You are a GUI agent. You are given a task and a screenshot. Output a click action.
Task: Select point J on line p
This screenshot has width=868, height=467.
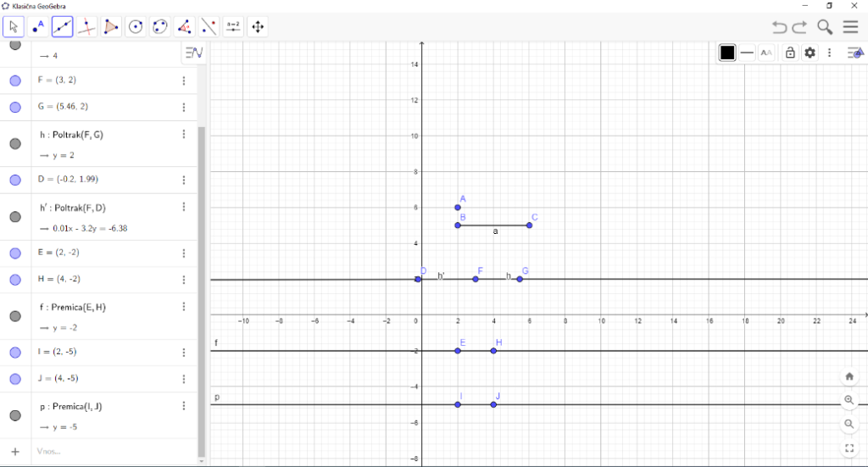click(x=493, y=404)
